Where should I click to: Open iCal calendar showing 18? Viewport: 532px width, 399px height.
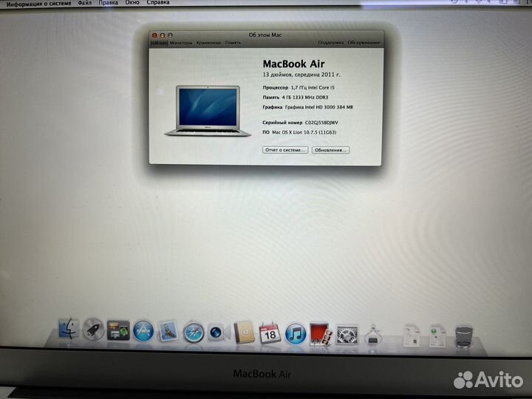270,333
